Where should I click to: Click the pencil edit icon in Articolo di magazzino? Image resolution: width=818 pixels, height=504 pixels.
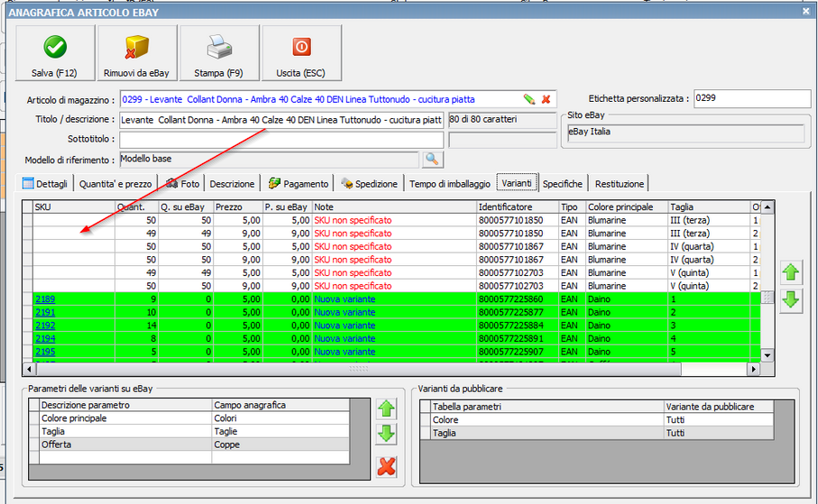point(529,99)
